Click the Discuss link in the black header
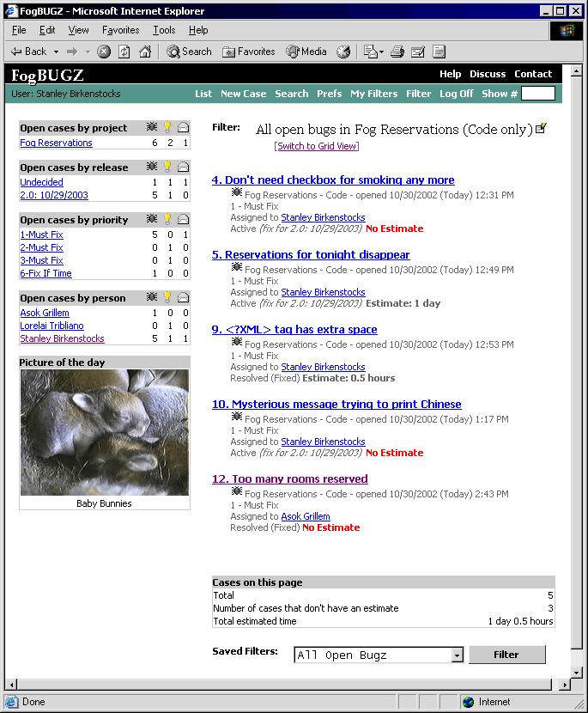The width and height of the screenshot is (588, 713). (x=488, y=74)
